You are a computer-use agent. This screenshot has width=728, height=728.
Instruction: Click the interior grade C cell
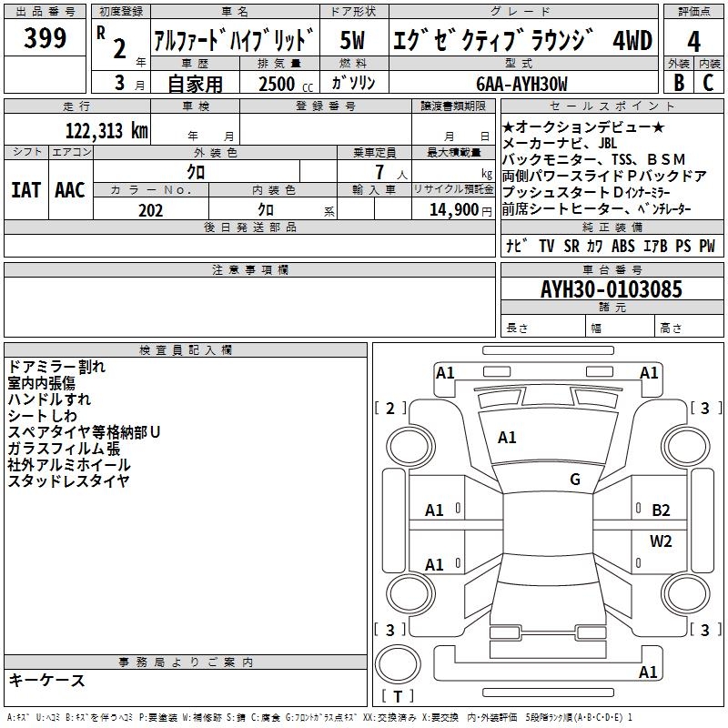(x=708, y=83)
